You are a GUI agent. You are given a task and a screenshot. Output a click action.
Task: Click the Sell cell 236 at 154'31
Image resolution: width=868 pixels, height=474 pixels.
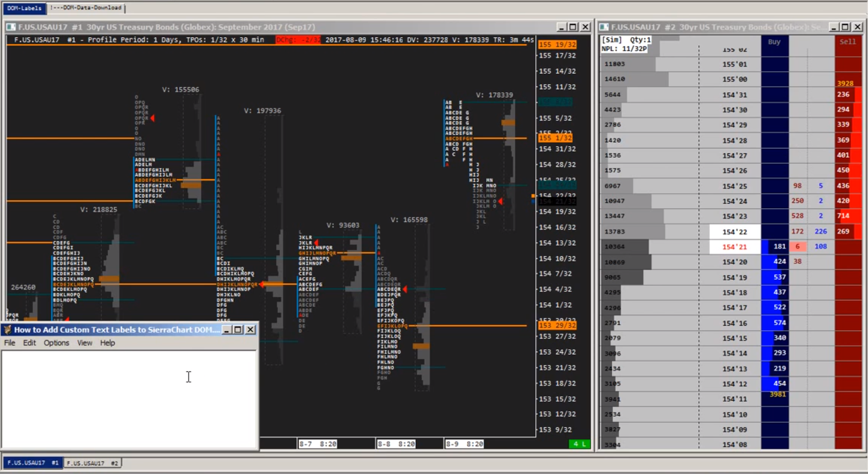coord(848,94)
